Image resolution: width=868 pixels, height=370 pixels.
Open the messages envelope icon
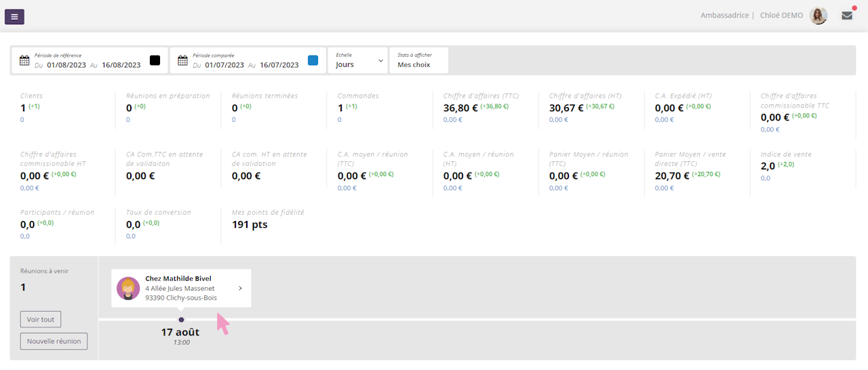847,16
